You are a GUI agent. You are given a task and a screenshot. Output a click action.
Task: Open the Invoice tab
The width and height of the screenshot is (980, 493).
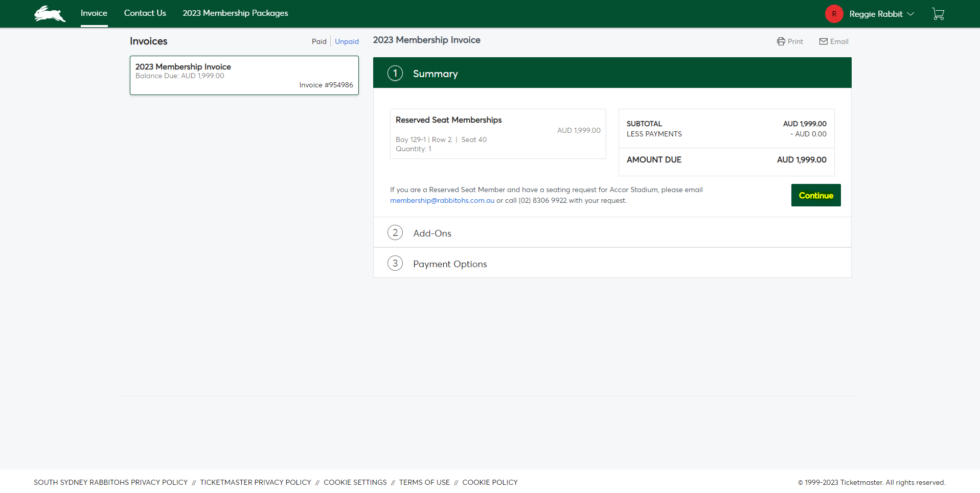click(94, 13)
